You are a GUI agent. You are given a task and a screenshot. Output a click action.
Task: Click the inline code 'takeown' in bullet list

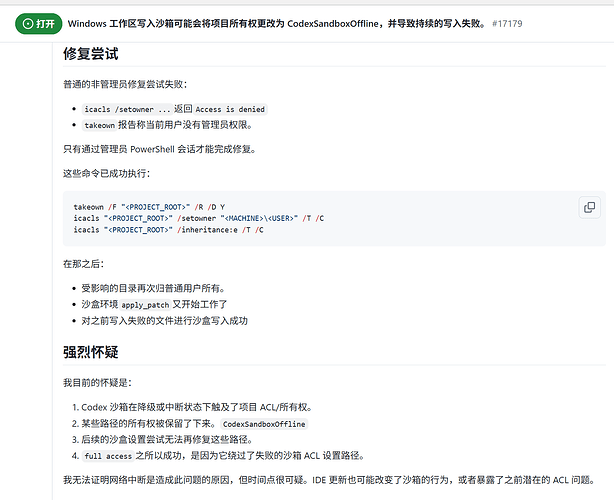tap(99, 125)
